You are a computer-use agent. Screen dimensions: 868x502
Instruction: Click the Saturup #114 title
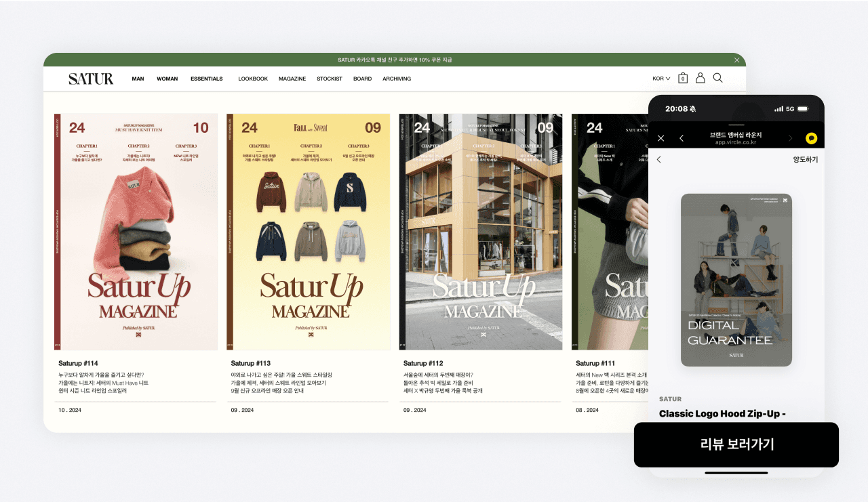click(78, 363)
